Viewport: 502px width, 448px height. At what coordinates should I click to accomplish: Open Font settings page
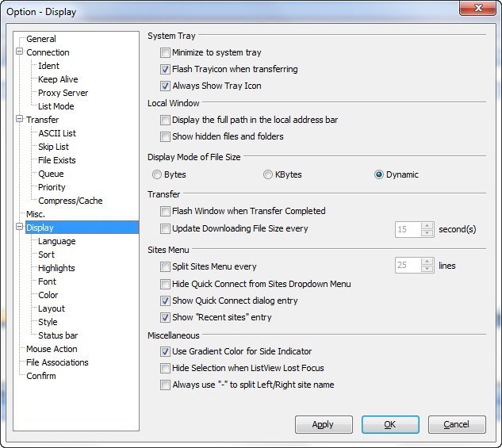pos(47,281)
